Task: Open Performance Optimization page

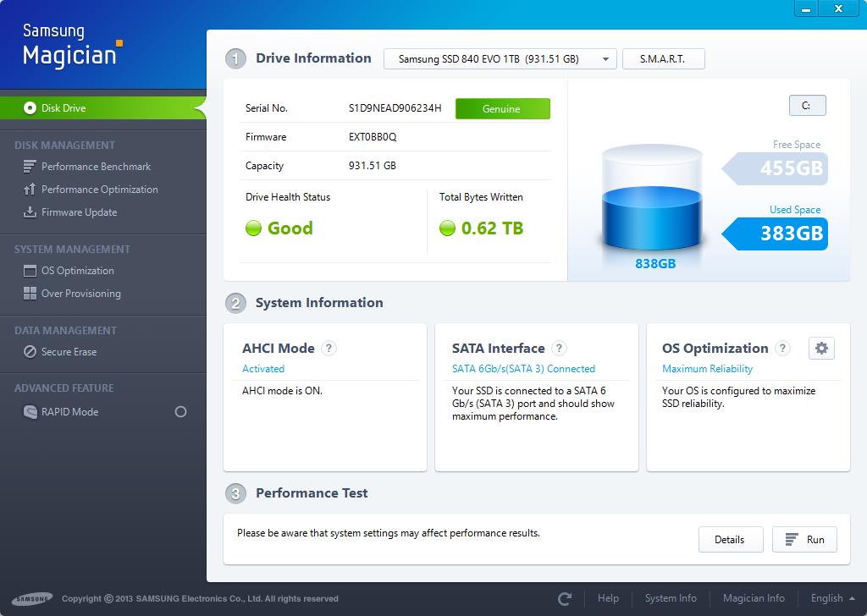Action: pos(100,190)
